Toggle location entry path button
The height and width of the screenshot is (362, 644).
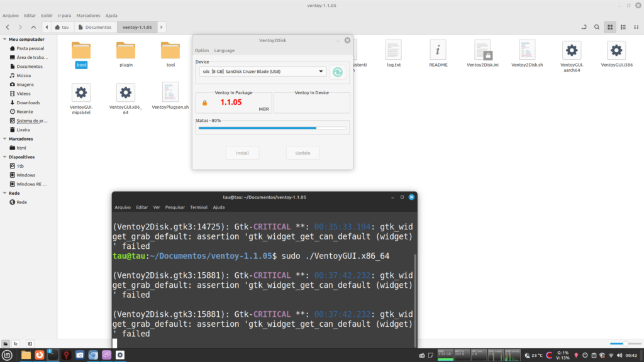coord(583,27)
